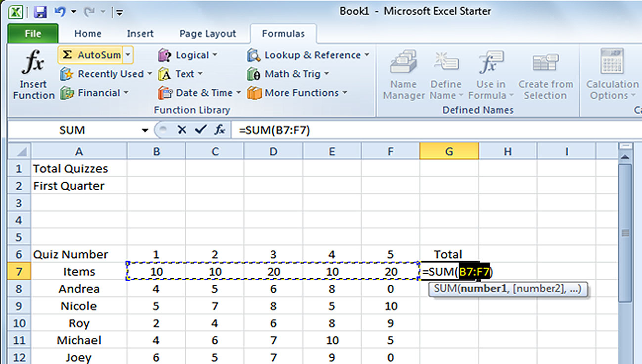Viewport: 642px width, 364px height.
Task: Open the More Functions menu
Action: pos(297,93)
